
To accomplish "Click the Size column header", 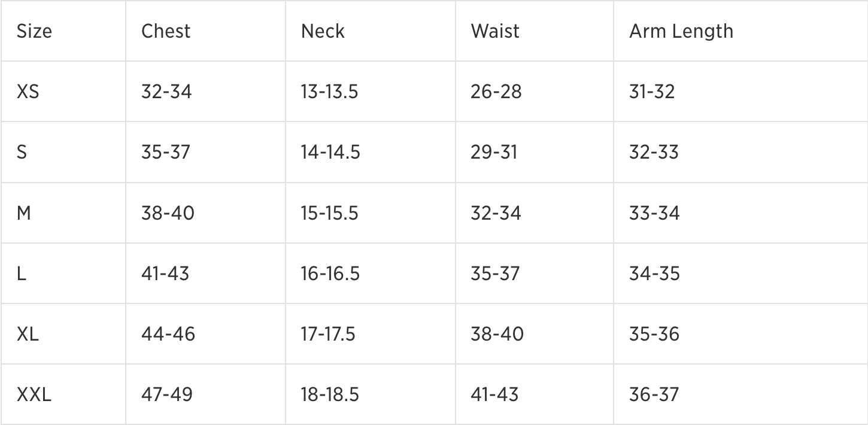I will click(x=34, y=31).
